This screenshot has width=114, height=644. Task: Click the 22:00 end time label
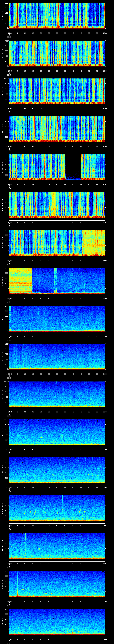pyautogui.click(x=105, y=298)
